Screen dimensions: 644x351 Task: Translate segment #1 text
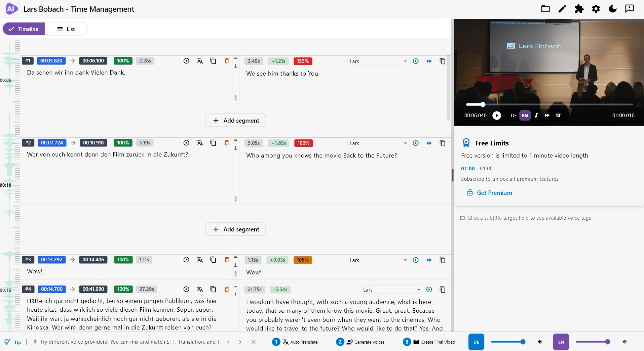click(x=200, y=61)
